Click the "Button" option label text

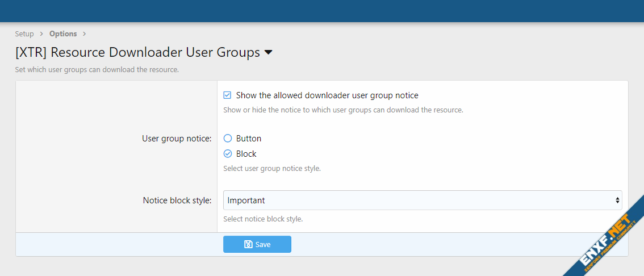249,139
